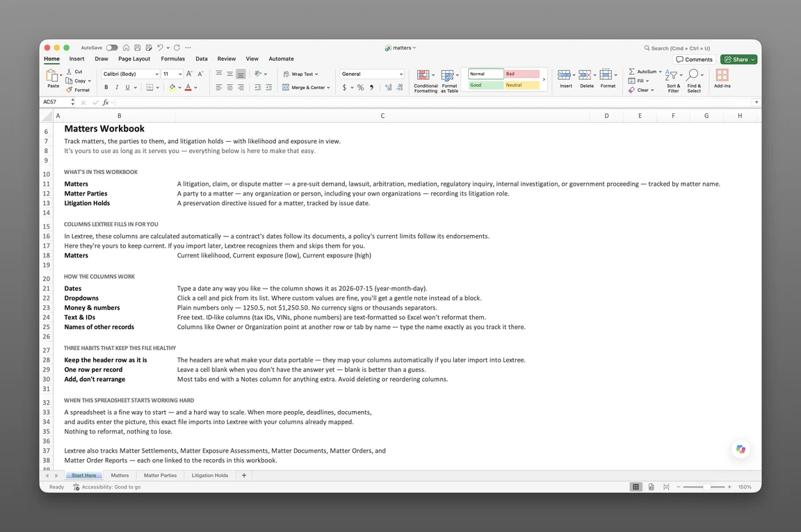
Task: Click the Redo arrow icon
Action: pos(177,47)
